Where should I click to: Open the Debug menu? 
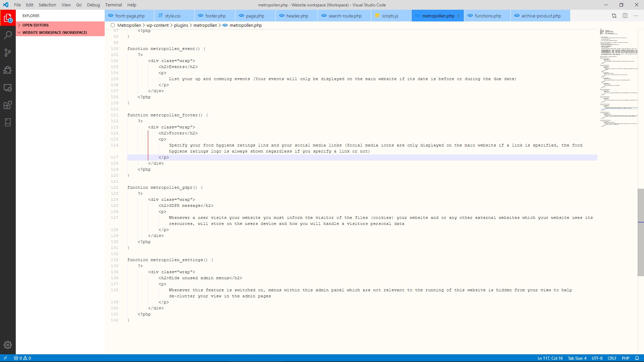coord(93,5)
